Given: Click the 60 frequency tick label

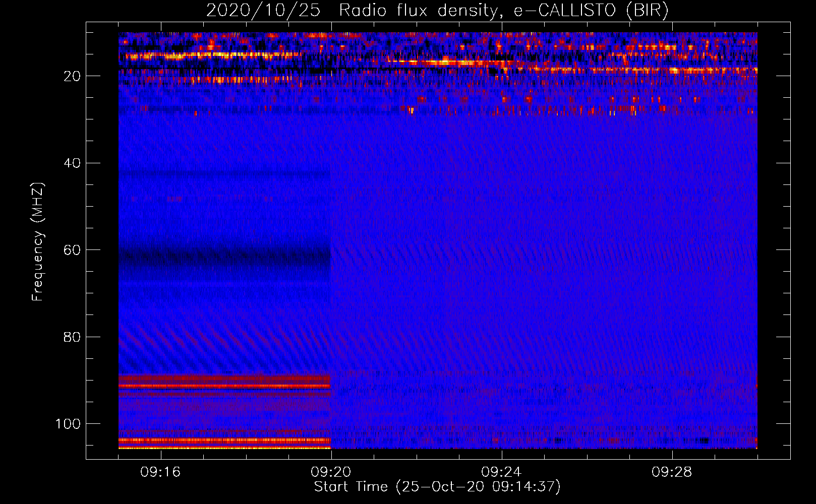Looking at the screenshot, I should [x=72, y=250].
